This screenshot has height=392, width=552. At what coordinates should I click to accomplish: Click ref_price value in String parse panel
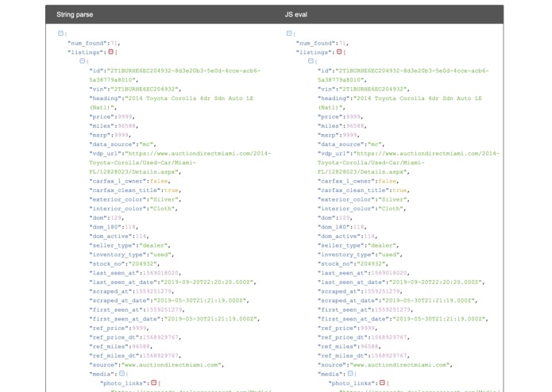click(x=139, y=328)
